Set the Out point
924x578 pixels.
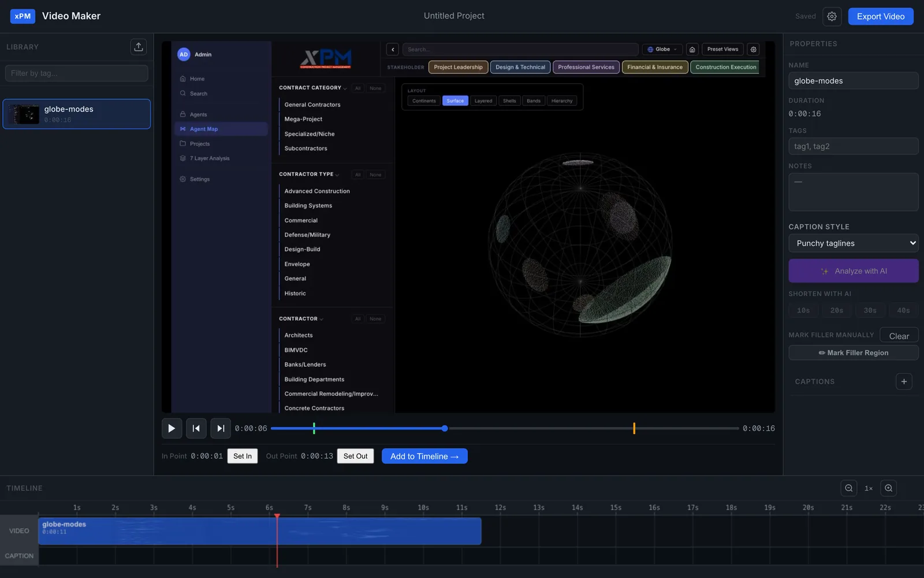click(x=355, y=456)
